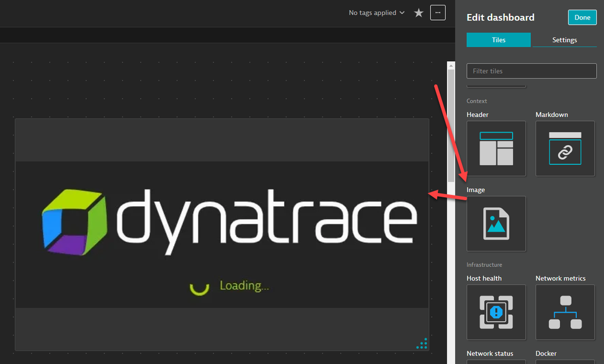Switch to the Settings tab
This screenshot has width=604, height=364.
coord(564,40)
